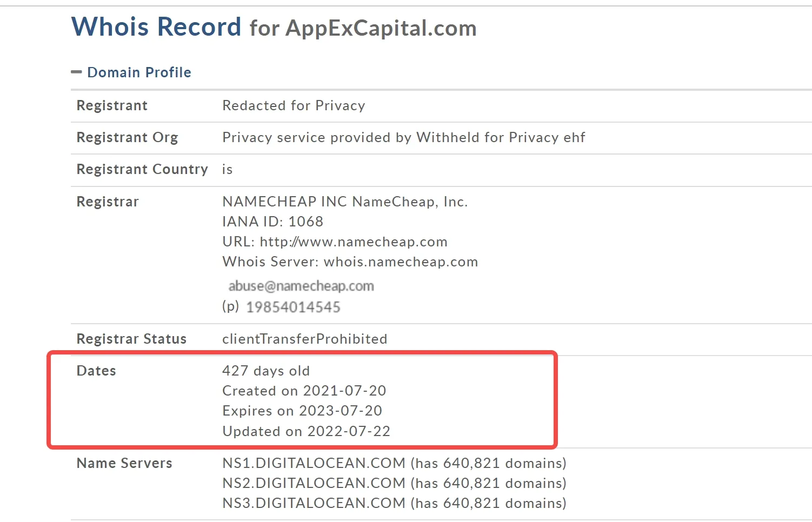812x522 pixels.
Task: Select the NS1.DIGITALOCEAN.COM name server entry
Action: (395, 463)
